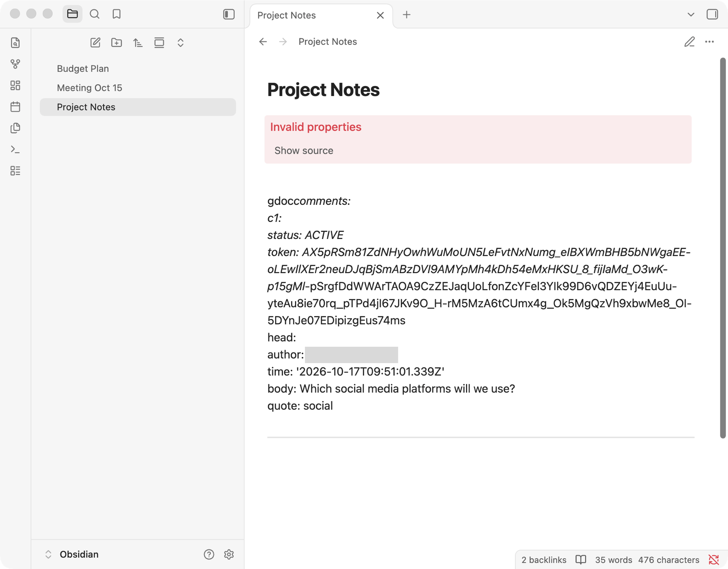This screenshot has width=728, height=569.
Task: Open today's daily note calendar icon
Action: tap(15, 107)
